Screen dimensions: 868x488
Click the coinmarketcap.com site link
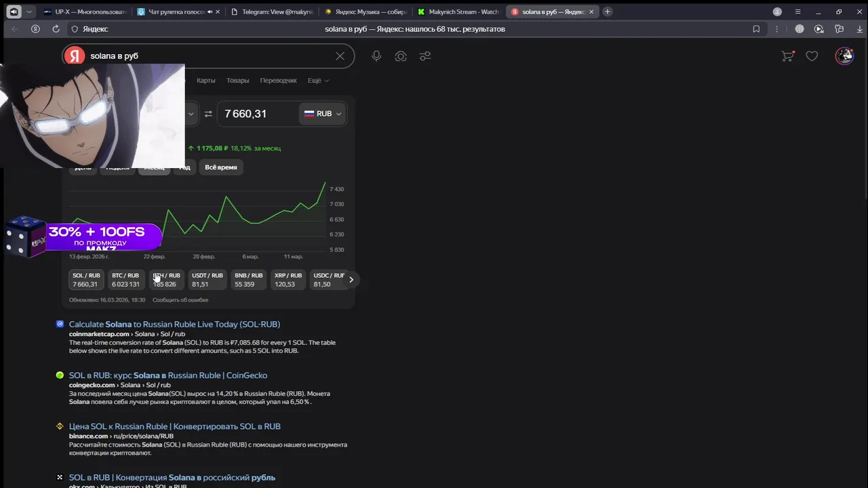(x=99, y=334)
